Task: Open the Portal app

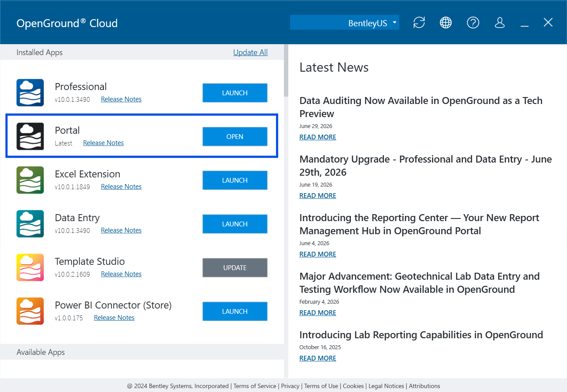Action: pos(235,137)
